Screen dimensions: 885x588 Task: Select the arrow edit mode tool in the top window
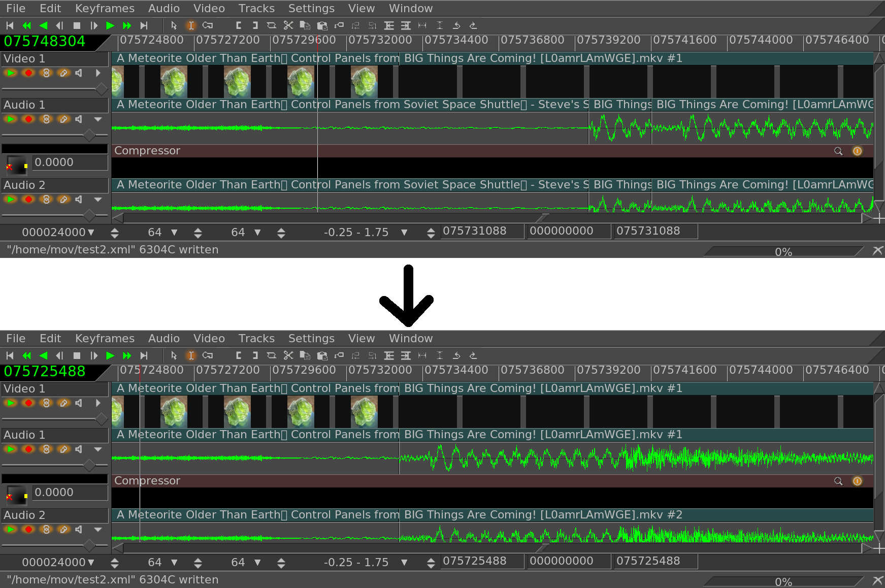point(174,25)
